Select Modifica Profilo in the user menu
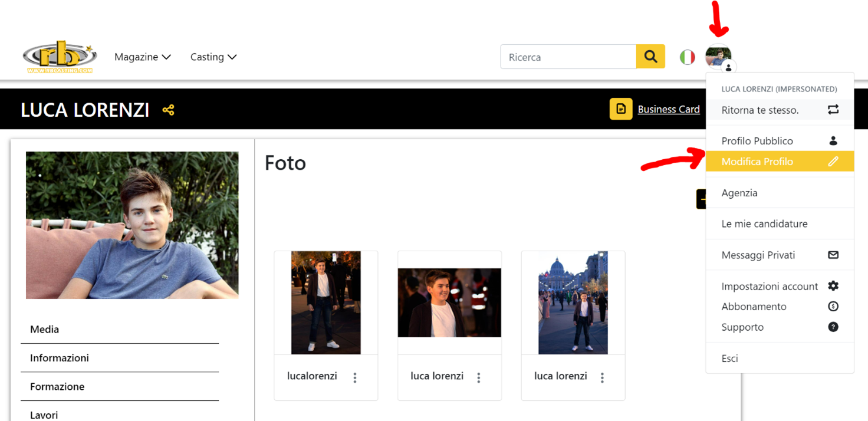Viewport: 868px width, 421px height. (780, 162)
